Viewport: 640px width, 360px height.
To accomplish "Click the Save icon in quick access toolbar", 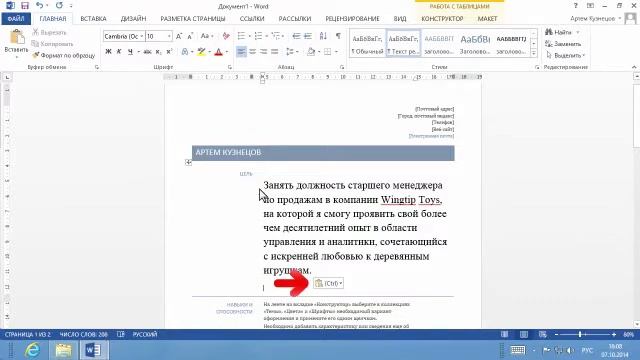I will coord(25,6).
